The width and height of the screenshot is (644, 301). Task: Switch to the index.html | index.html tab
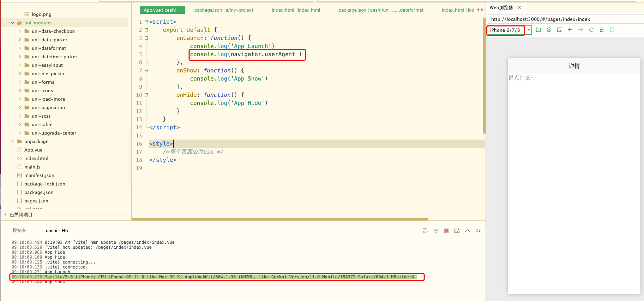tap(296, 10)
